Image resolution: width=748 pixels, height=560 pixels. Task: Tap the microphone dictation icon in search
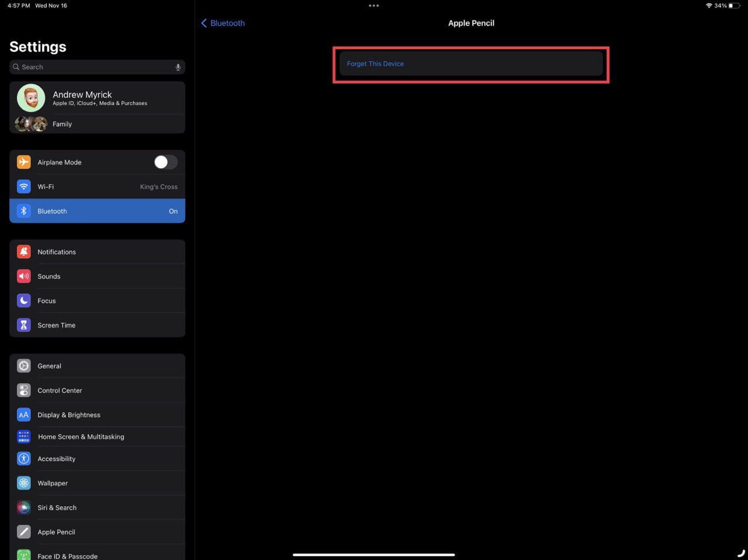[x=178, y=67]
